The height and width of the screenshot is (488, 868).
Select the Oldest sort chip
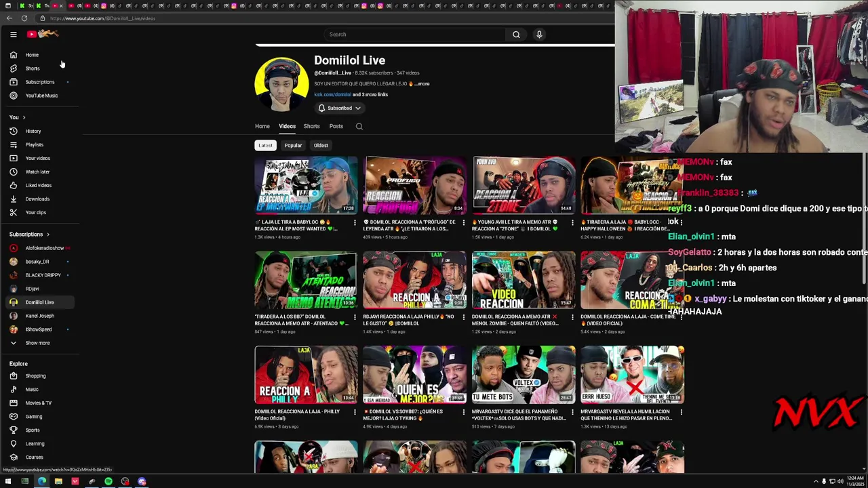pos(321,145)
